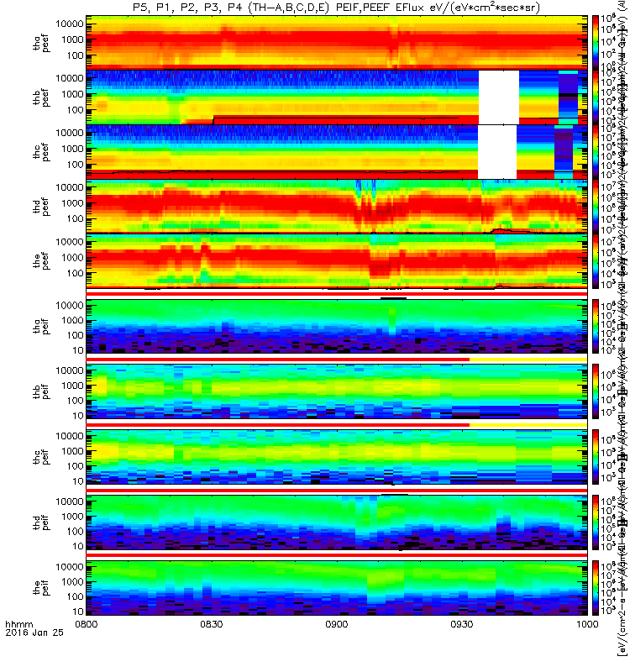Image resolution: width=630 pixels, height=672 pixels.
Task: Click the 'the peif' panel axis label
Action: click(x=41, y=587)
